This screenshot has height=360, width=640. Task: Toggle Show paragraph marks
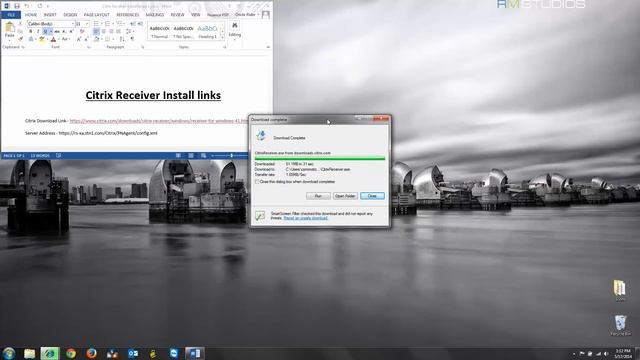coord(132,39)
